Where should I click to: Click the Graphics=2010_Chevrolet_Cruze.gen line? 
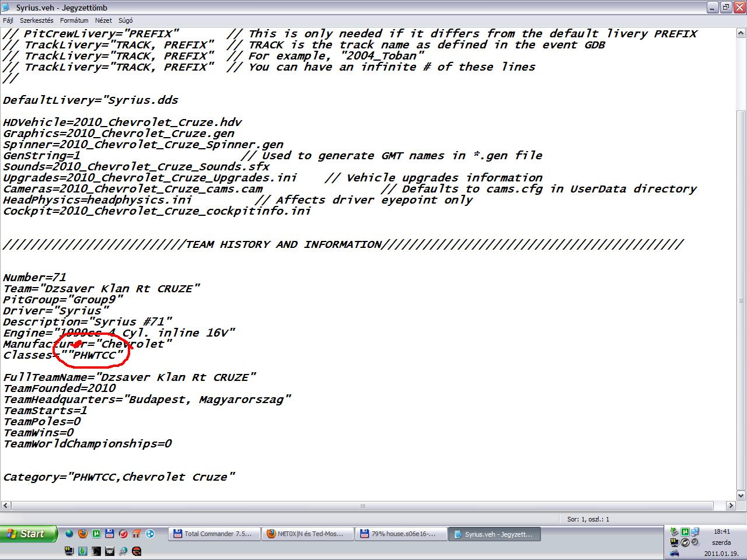(x=118, y=134)
